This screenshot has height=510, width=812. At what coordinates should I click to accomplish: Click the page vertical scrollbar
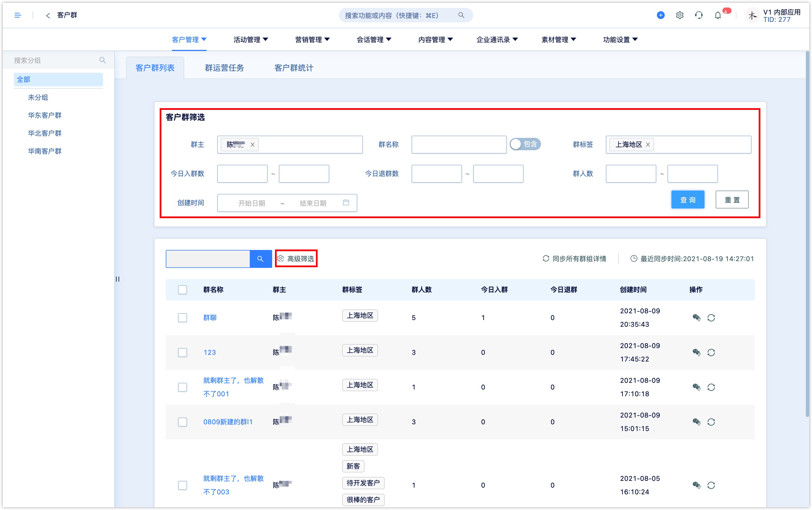click(x=807, y=235)
